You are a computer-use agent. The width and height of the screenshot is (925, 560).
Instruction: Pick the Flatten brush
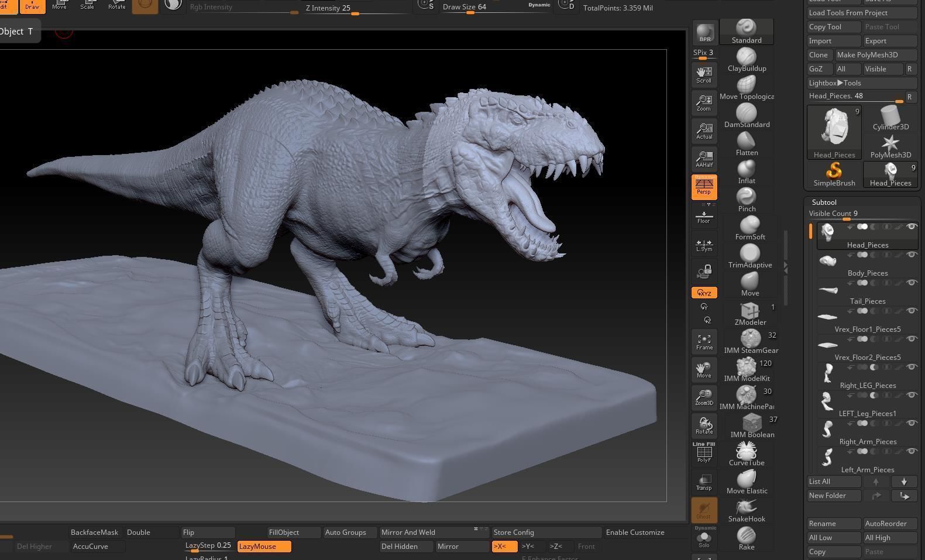pos(747,144)
